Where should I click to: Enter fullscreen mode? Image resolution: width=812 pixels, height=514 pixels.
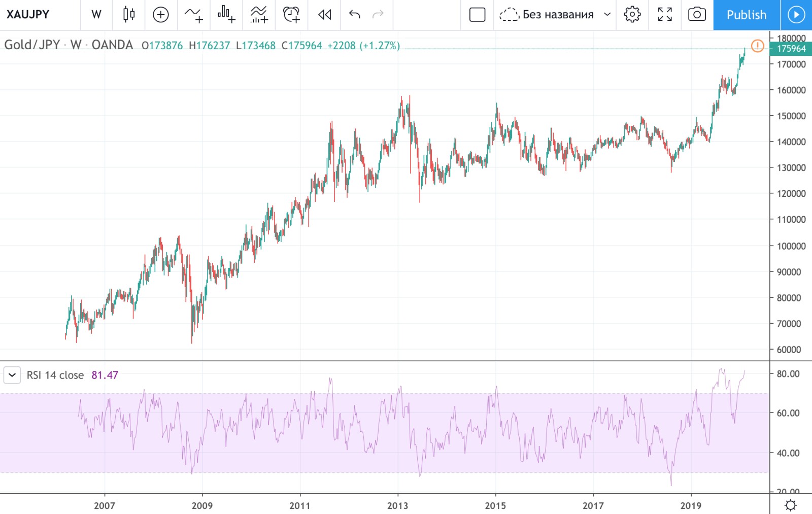(x=665, y=15)
